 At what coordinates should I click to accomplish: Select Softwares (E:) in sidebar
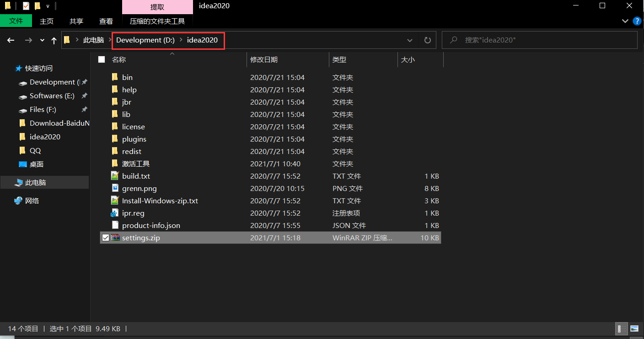(51, 96)
